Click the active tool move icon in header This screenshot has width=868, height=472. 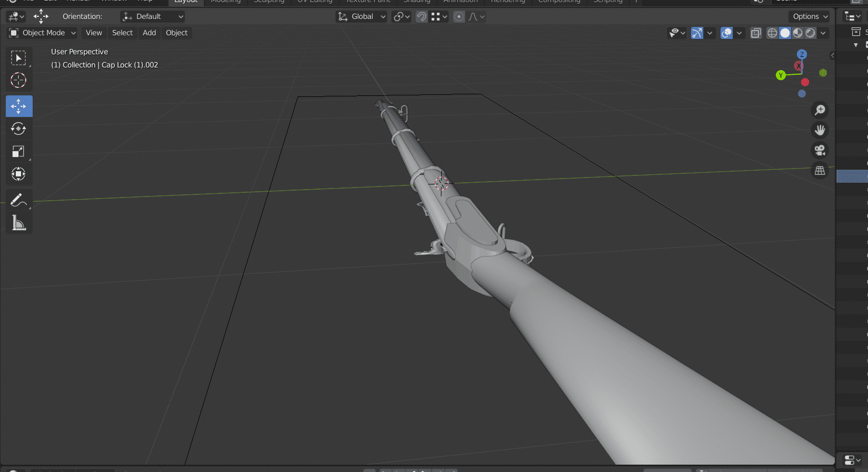tap(41, 16)
